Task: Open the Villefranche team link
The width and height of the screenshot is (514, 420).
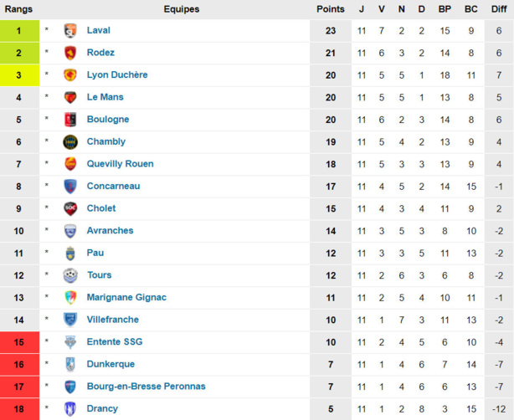Action: pyautogui.click(x=112, y=320)
